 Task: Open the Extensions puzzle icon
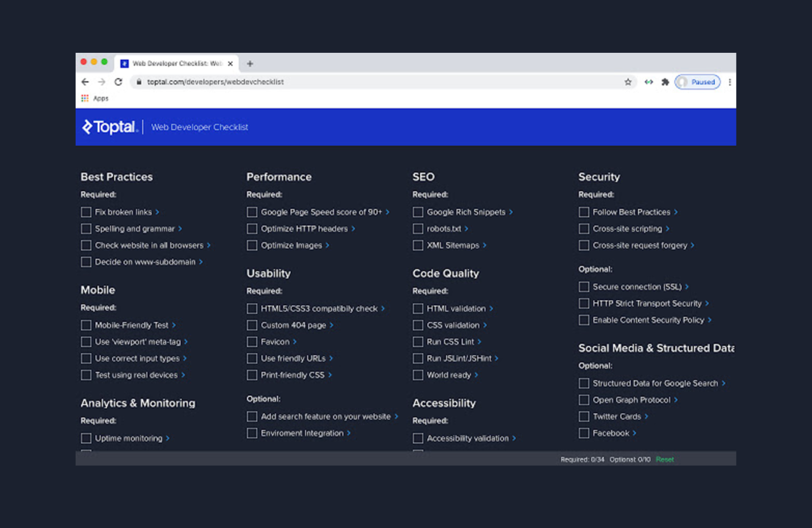665,82
